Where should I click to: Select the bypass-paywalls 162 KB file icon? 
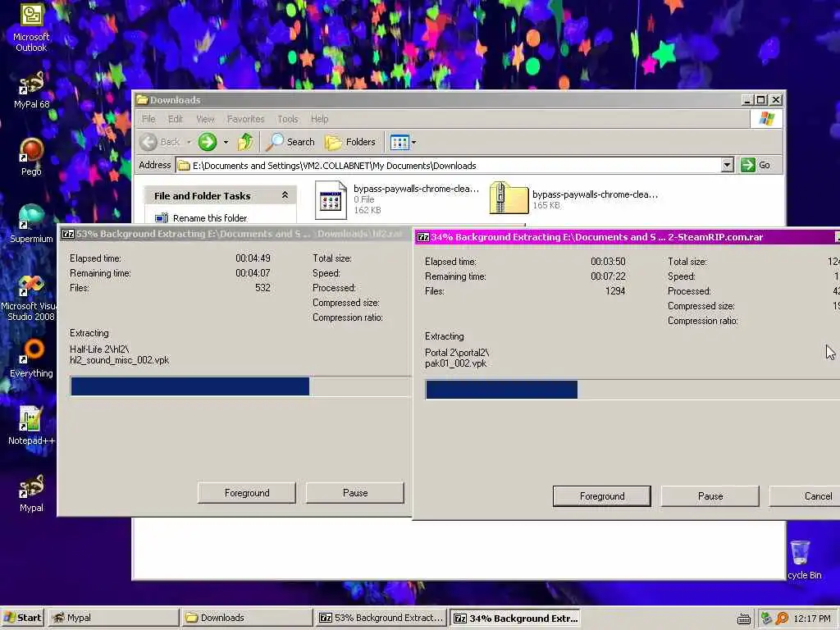331,200
